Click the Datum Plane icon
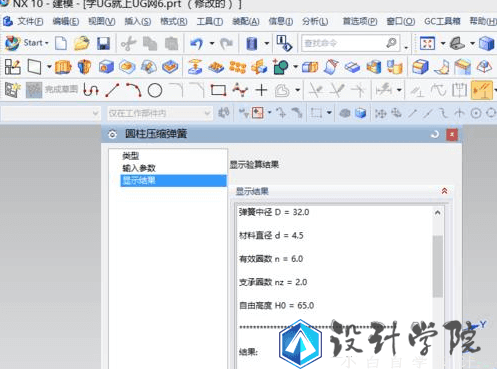This screenshot has height=369, width=498. click(x=35, y=67)
